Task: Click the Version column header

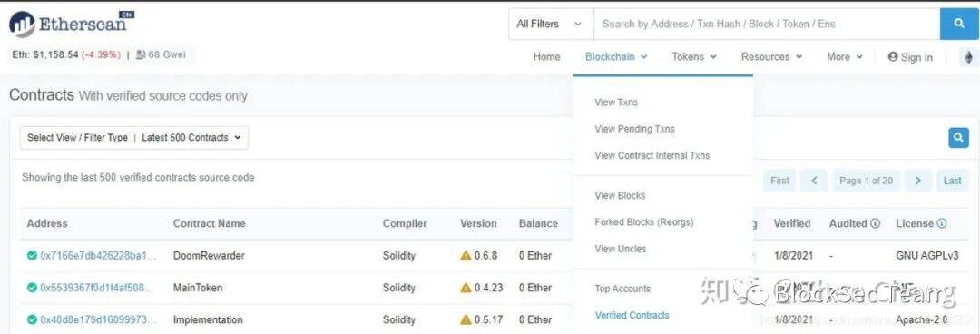Action: click(x=479, y=223)
